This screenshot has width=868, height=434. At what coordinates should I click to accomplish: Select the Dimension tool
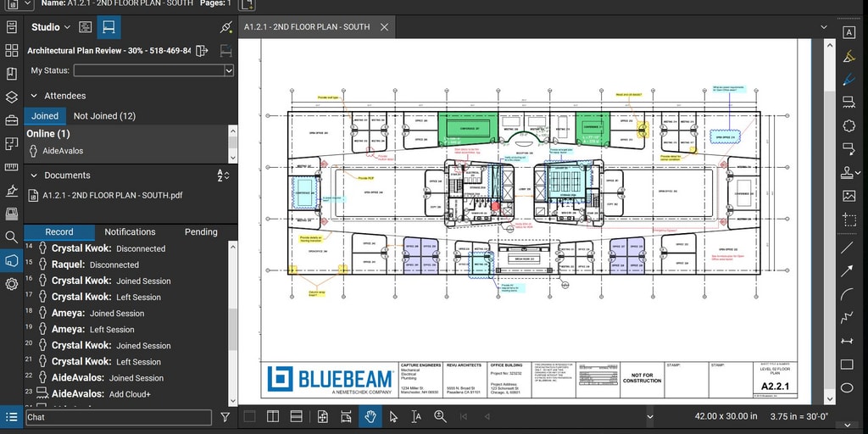tap(847, 341)
